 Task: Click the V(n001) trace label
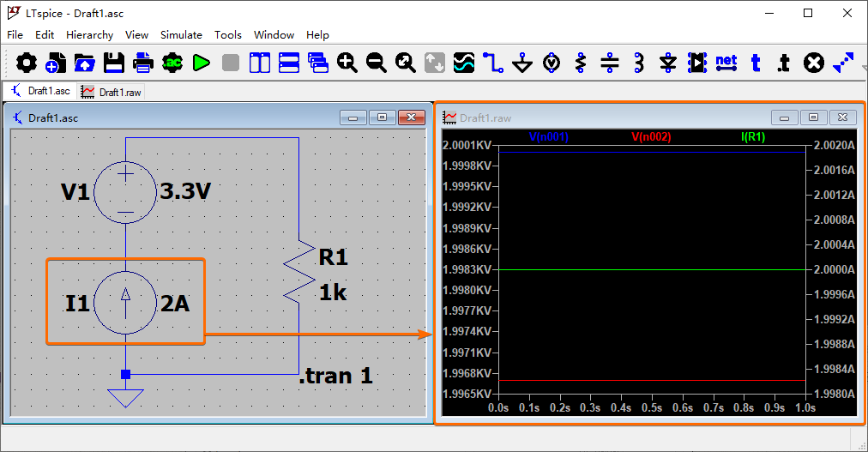(549, 136)
